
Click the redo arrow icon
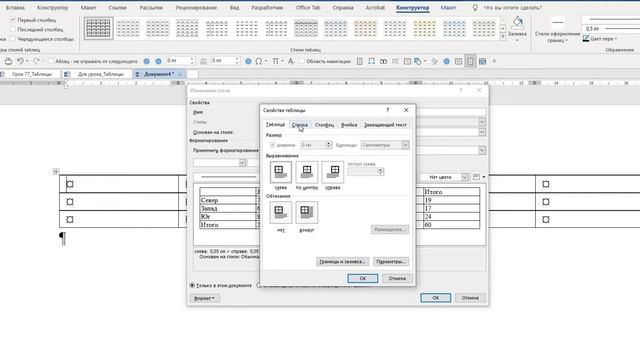(x=36, y=61)
